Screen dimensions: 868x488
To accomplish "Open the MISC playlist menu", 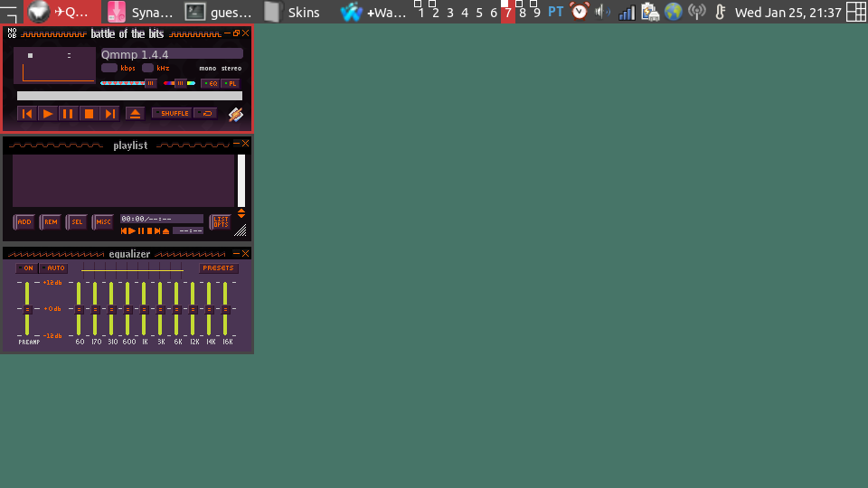I will click(102, 222).
